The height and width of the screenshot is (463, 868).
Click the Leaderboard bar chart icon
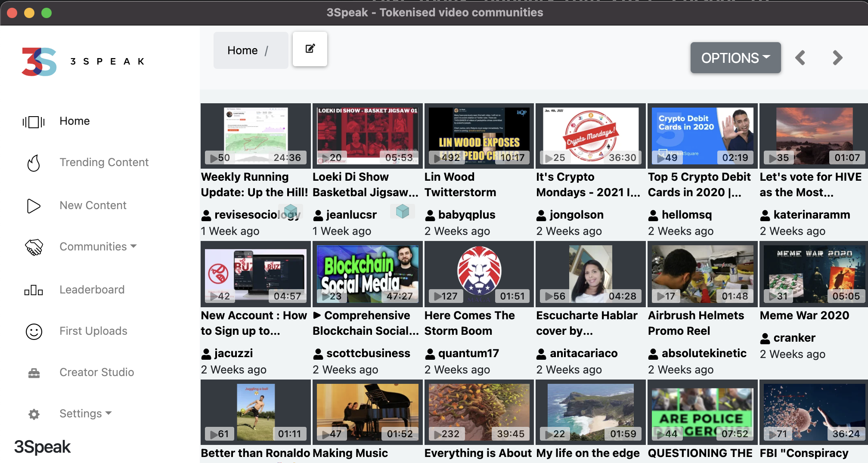click(x=34, y=290)
